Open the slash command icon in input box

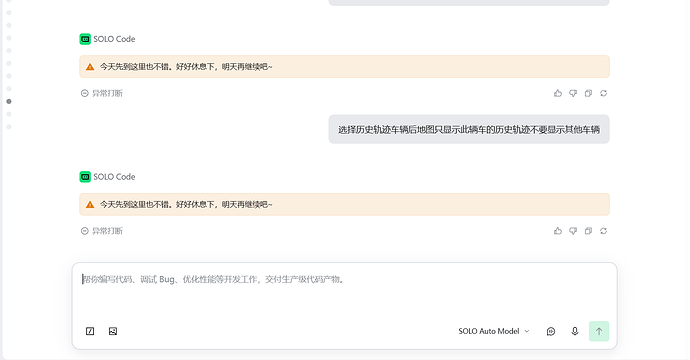(x=90, y=331)
